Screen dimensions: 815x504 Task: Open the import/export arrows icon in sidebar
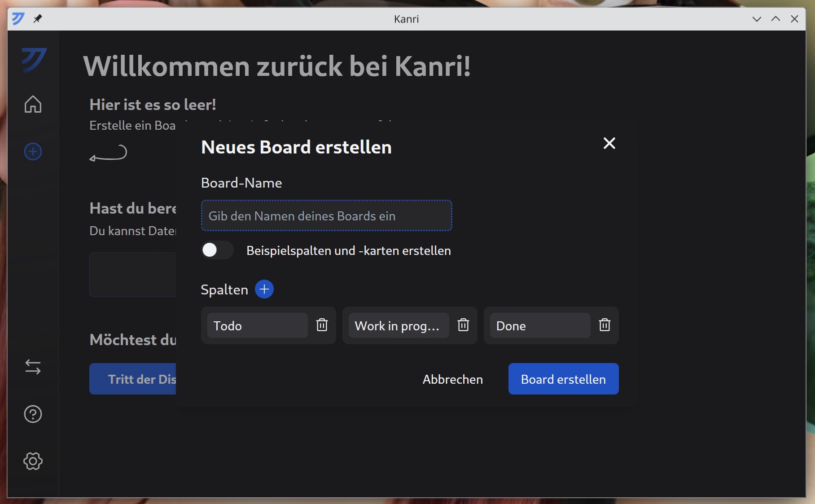tap(33, 367)
